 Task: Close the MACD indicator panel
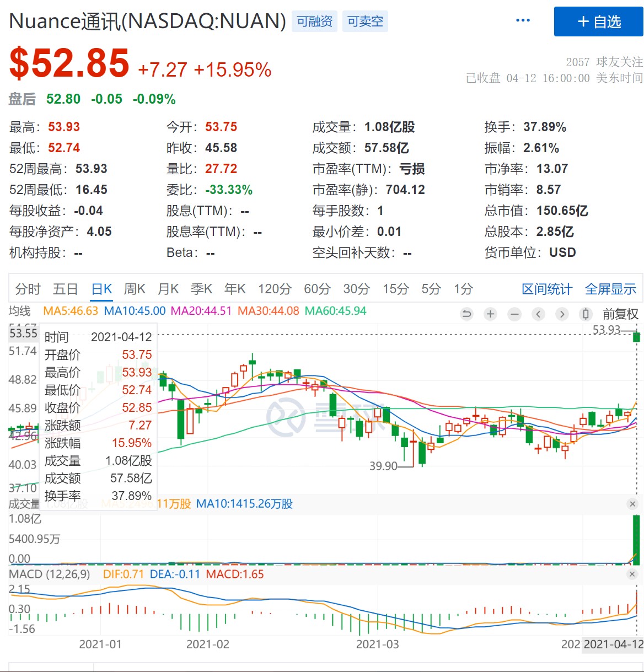[632, 574]
